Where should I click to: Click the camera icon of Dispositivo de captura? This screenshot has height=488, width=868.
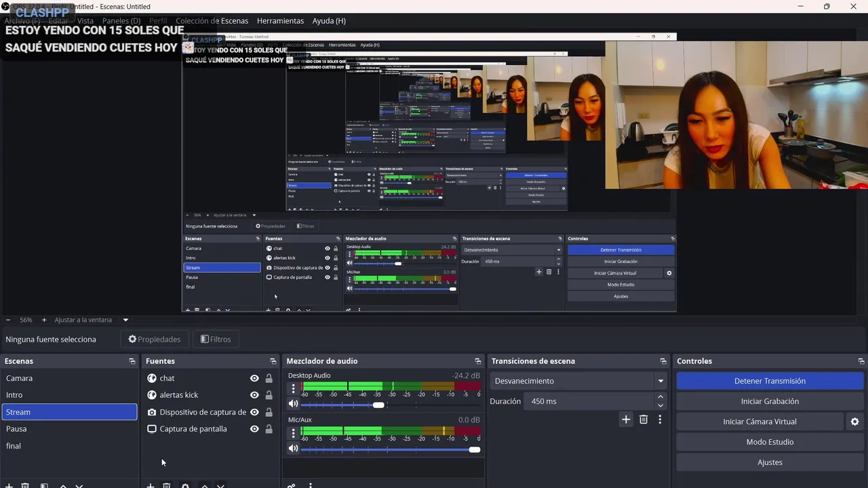tap(152, 412)
